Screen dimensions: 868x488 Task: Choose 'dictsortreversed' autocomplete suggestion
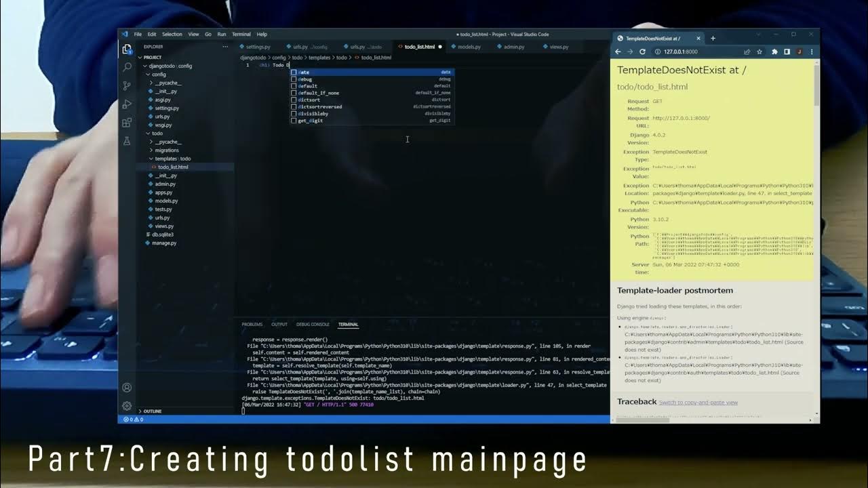tap(372, 106)
